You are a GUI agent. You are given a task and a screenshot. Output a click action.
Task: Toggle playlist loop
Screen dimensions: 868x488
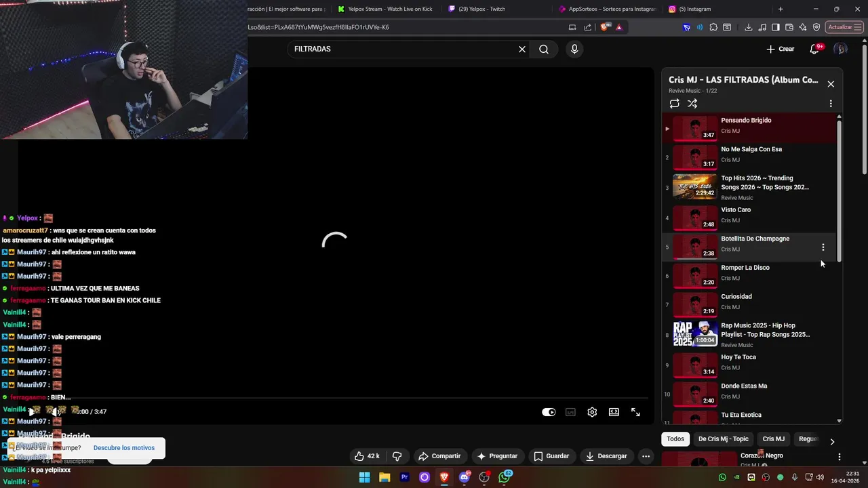pos(674,104)
